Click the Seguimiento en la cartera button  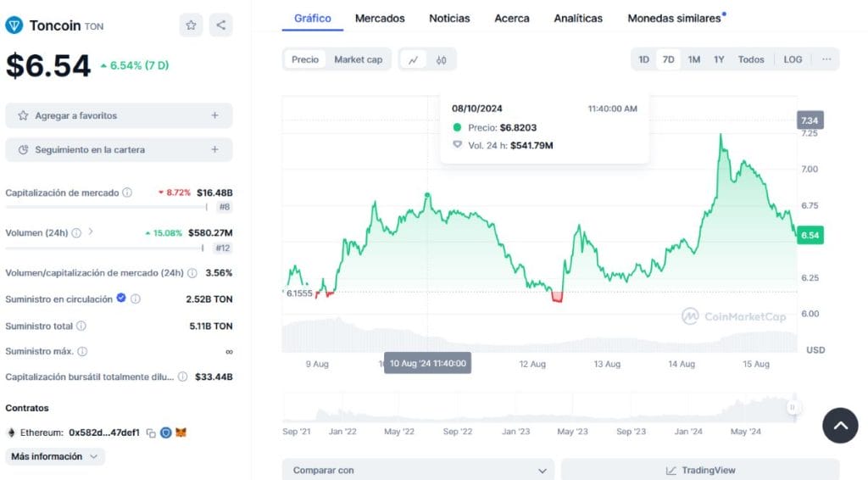point(119,149)
